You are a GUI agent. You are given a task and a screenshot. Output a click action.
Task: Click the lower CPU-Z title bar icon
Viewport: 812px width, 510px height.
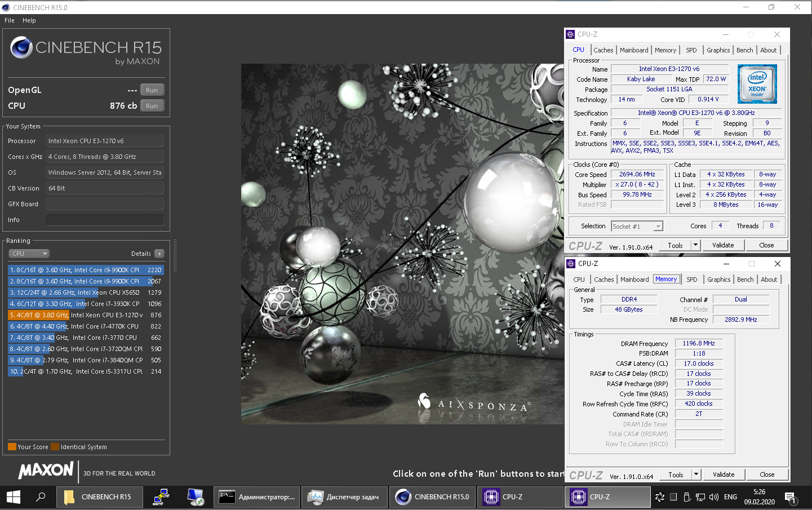571,264
